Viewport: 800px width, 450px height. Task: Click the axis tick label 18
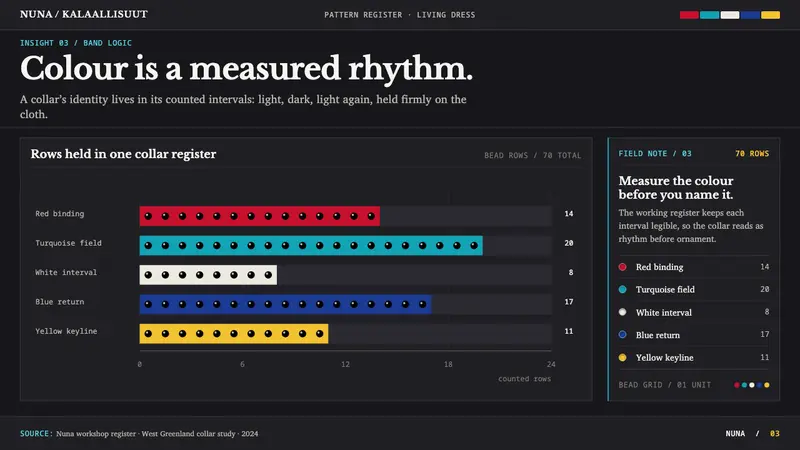[448, 364]
